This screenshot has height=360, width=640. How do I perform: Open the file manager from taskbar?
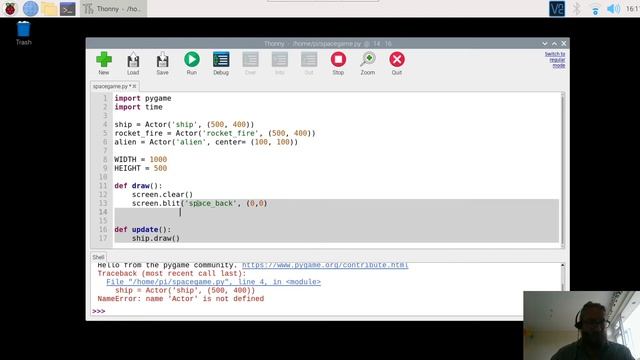[x=49, y=9]
